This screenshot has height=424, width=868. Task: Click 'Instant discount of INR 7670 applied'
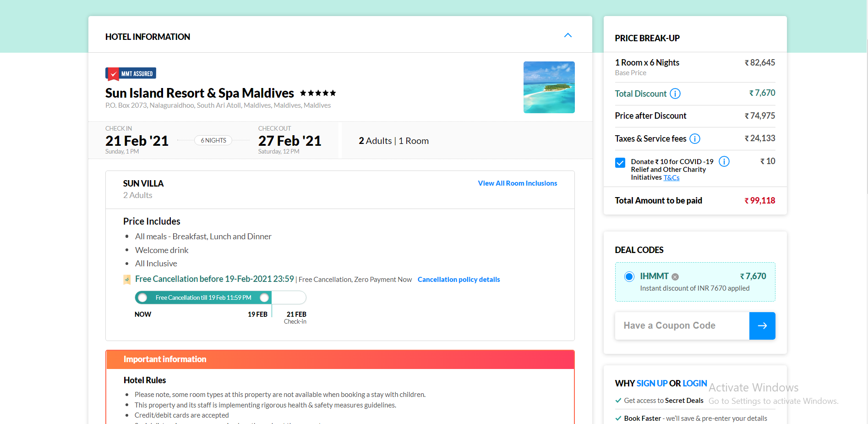[695, 288]
